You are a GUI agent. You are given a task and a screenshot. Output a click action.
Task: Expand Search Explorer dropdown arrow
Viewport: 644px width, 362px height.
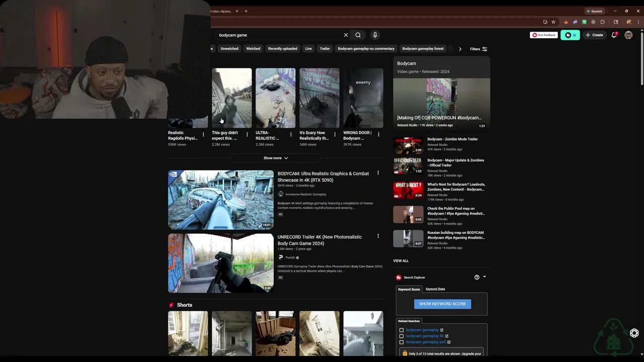[x=485, y=277]
